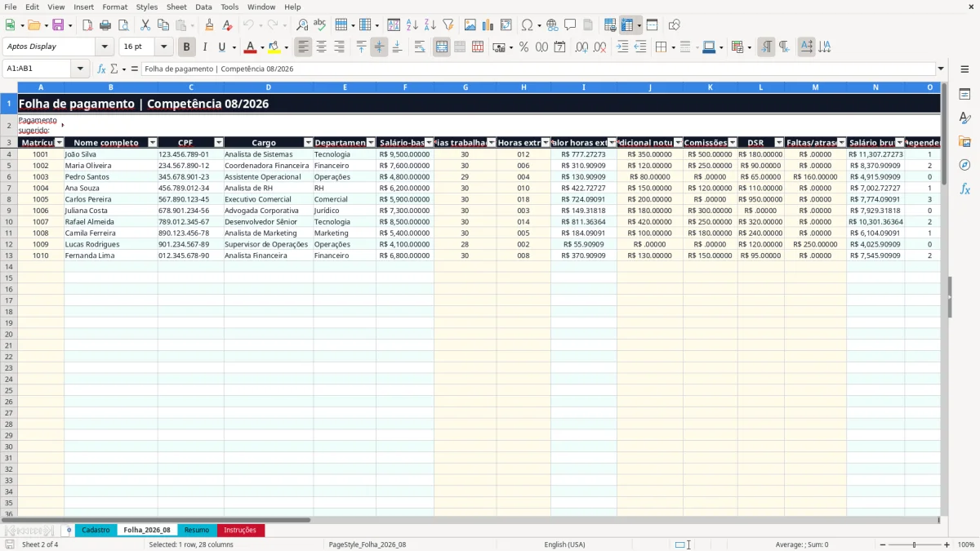The image size is (980, 551).
Task: Open the Function Wizard beside Name Box
Action: tap(102, 69)
